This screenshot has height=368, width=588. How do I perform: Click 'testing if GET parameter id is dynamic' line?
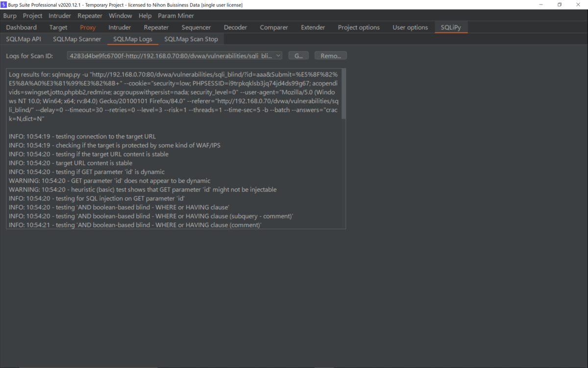87,172
